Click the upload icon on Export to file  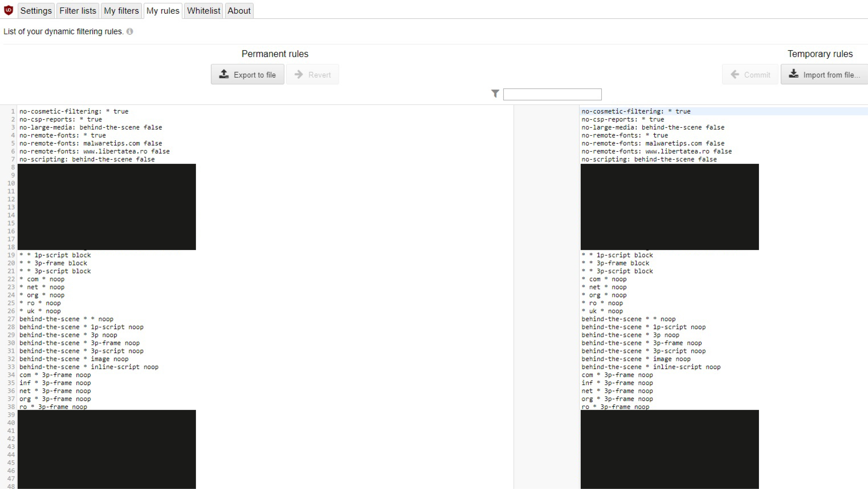coord(224,74)
